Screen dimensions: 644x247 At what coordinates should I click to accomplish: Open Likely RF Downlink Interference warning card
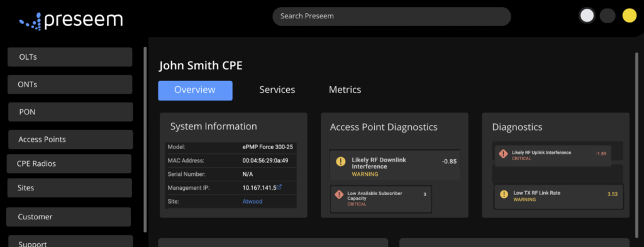(395, 165)
